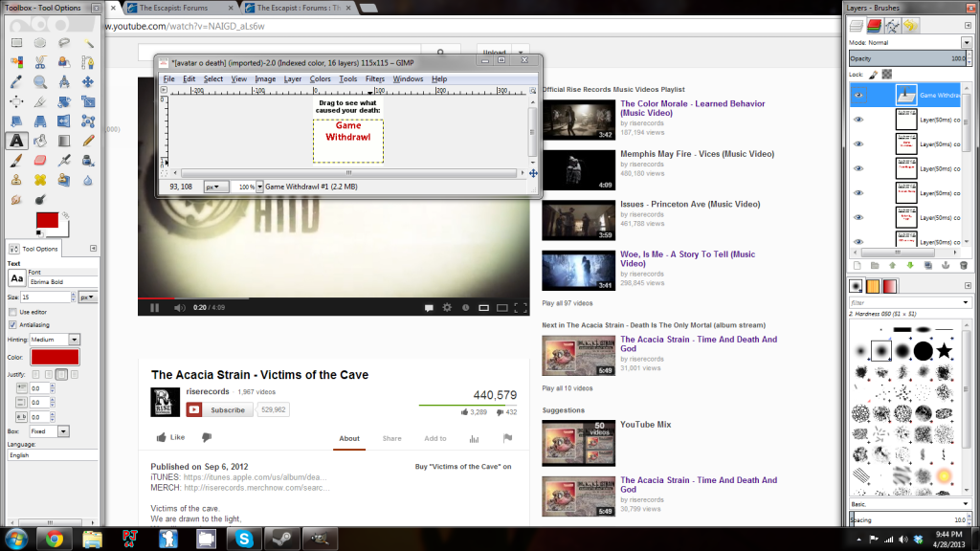
Task: Select the Measure compass tool
Action: point(64,82)
